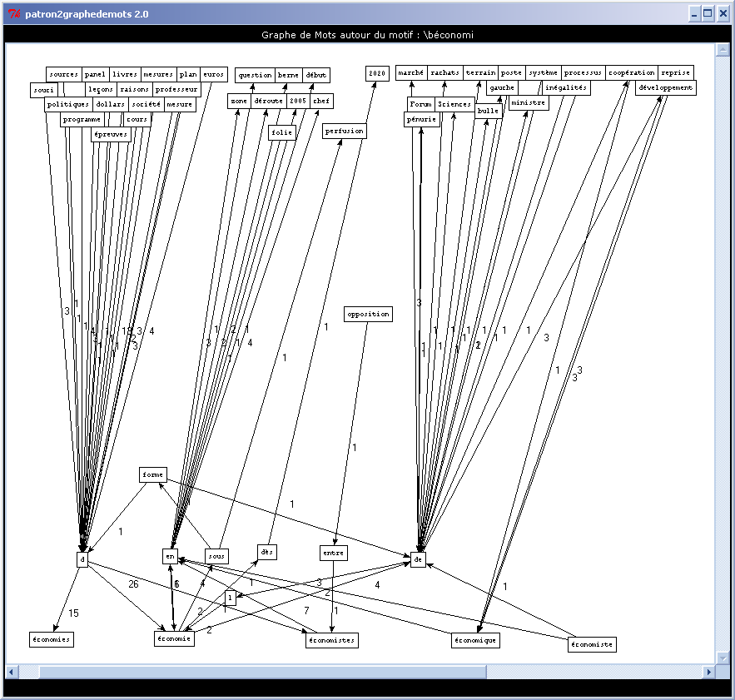Click the "reprise" node box
The height and width of the screenshot is (700, 735).
pos(676,72)
